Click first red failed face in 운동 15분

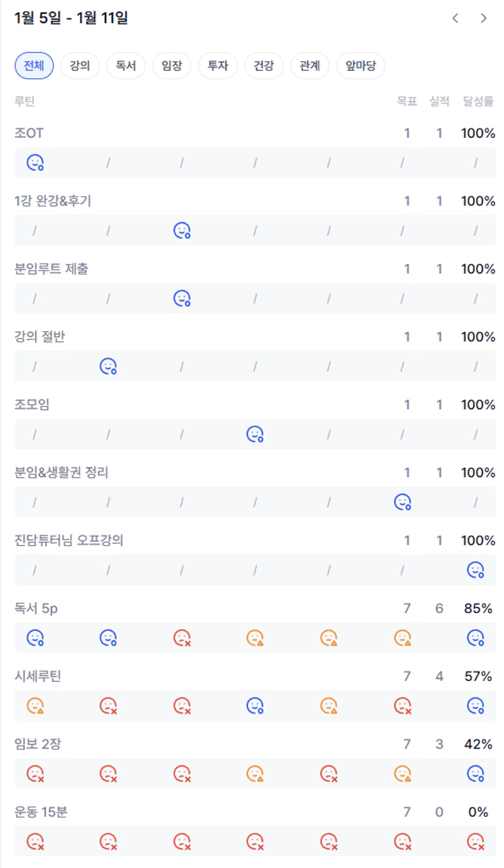point(35,842)
